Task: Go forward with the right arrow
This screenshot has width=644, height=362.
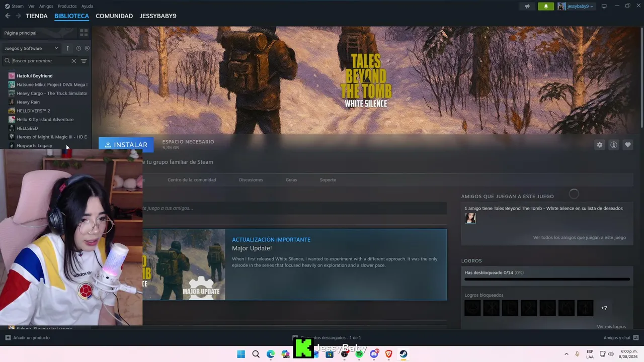Action: coord(18,16)
